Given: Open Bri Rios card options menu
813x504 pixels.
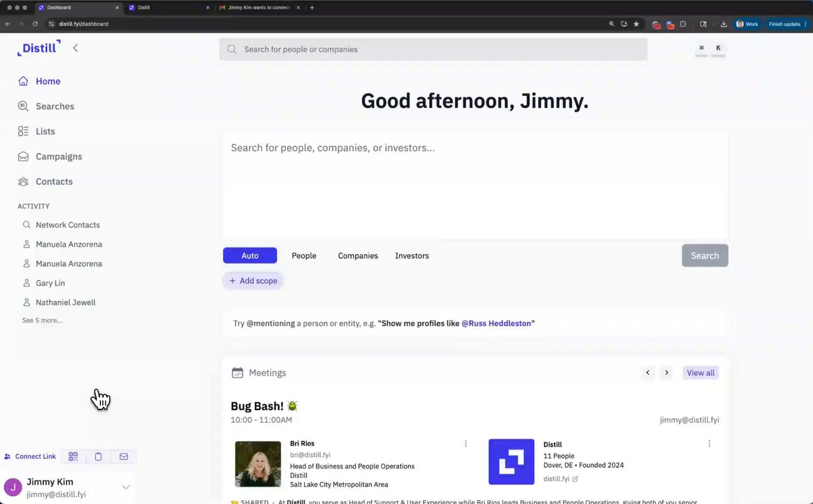Looking at the screenshot, I should (466, 444).
